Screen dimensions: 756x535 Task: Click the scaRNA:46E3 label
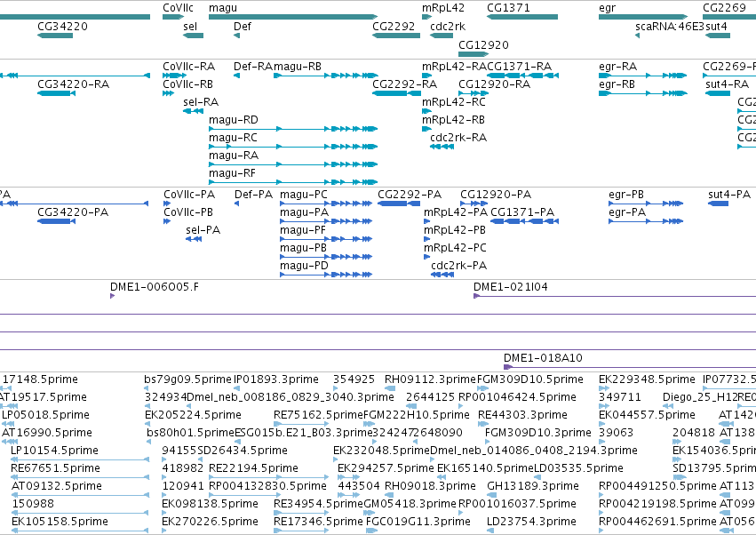tap(670, 26)
